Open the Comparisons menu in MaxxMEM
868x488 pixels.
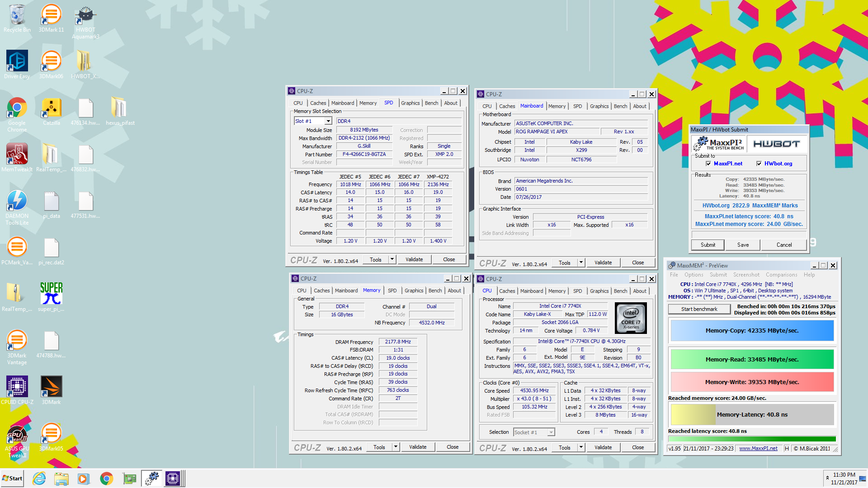[781, 275]
